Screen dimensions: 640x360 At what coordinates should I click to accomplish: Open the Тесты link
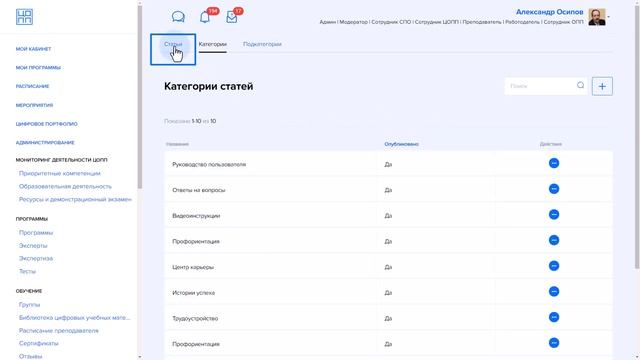point(27,271)
